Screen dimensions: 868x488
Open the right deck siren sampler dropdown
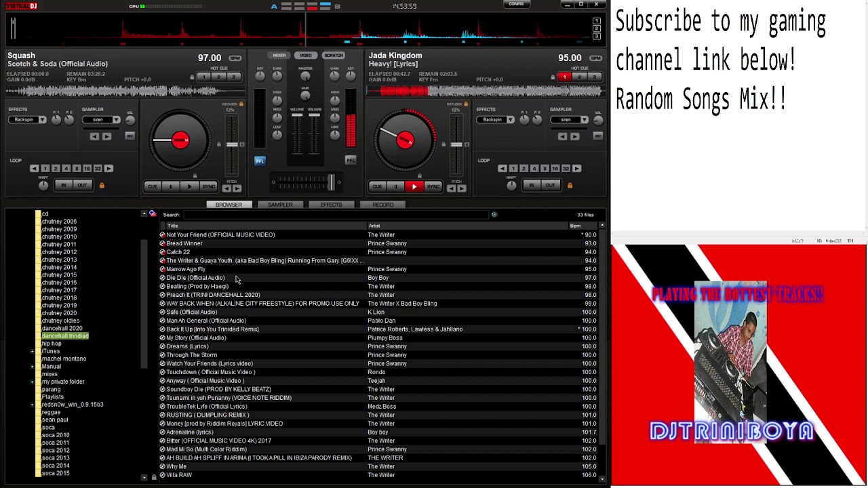[585, 120]
